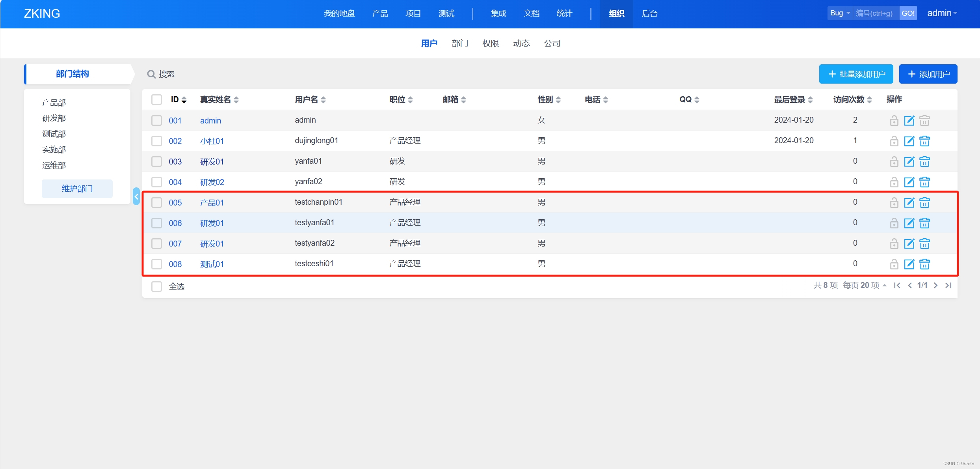Screen dimensions: 980x469
Task: Open the 后台 top menu
Action: [649, 13]
